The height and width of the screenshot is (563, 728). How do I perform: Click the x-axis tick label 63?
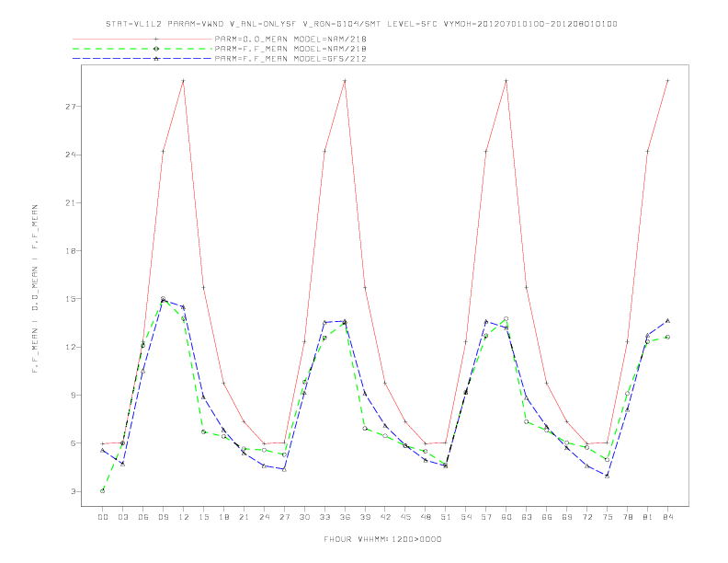[527, 517]
